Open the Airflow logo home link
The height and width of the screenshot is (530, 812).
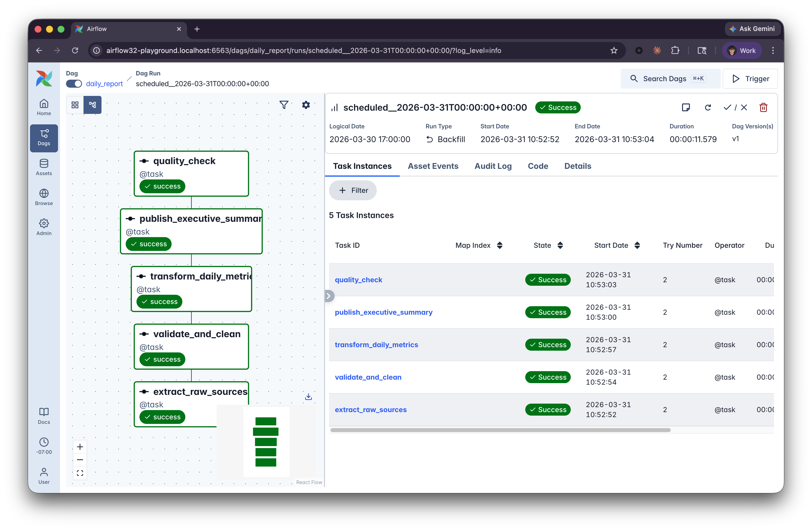coord(44,79)
